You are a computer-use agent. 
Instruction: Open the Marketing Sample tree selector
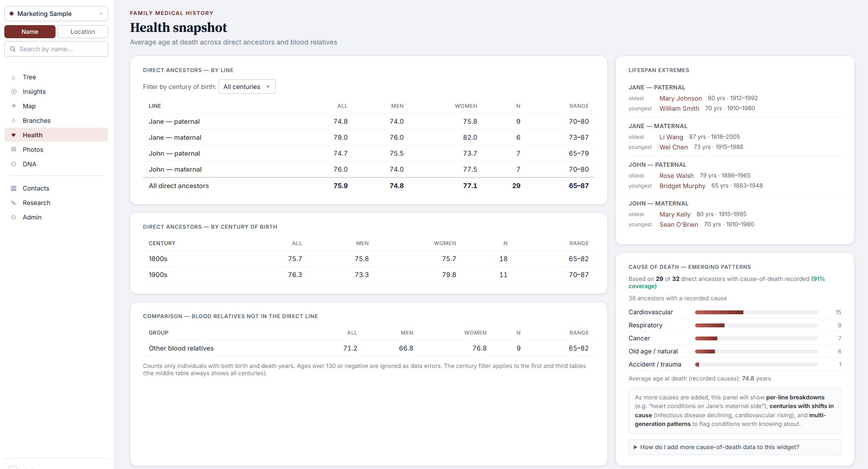click(x=56, y=14)
